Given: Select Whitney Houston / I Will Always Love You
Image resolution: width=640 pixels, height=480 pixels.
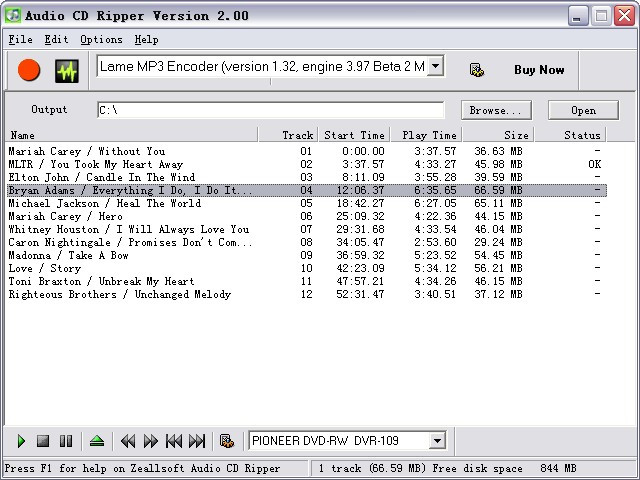Looking at the screenshot, I should 307,229.
